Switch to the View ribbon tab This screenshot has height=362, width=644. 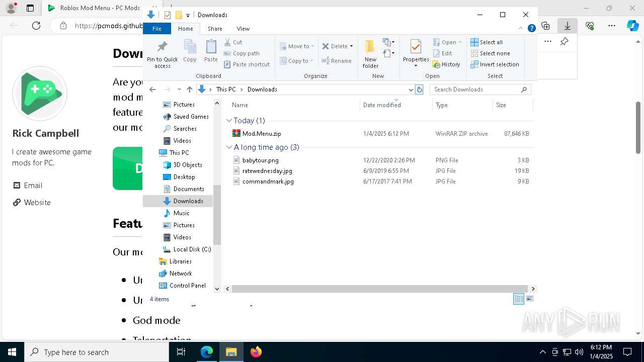click(243, 29)
